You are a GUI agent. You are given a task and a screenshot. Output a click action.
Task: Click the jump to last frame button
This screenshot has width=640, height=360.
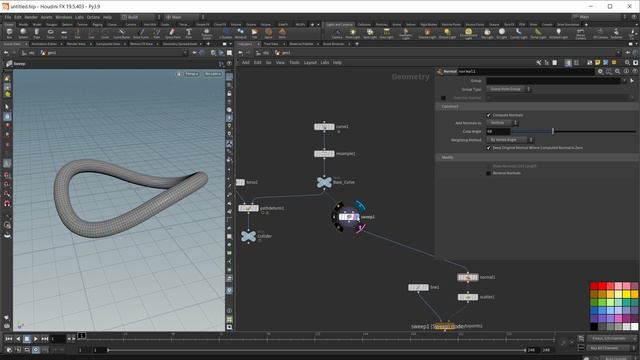[44, 339]
